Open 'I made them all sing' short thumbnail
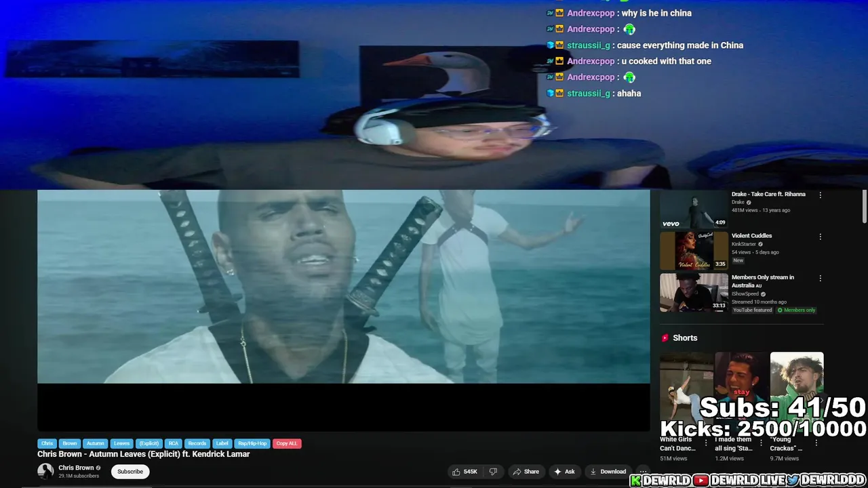The height and width of the screenshot is (488, 868). 742,392
